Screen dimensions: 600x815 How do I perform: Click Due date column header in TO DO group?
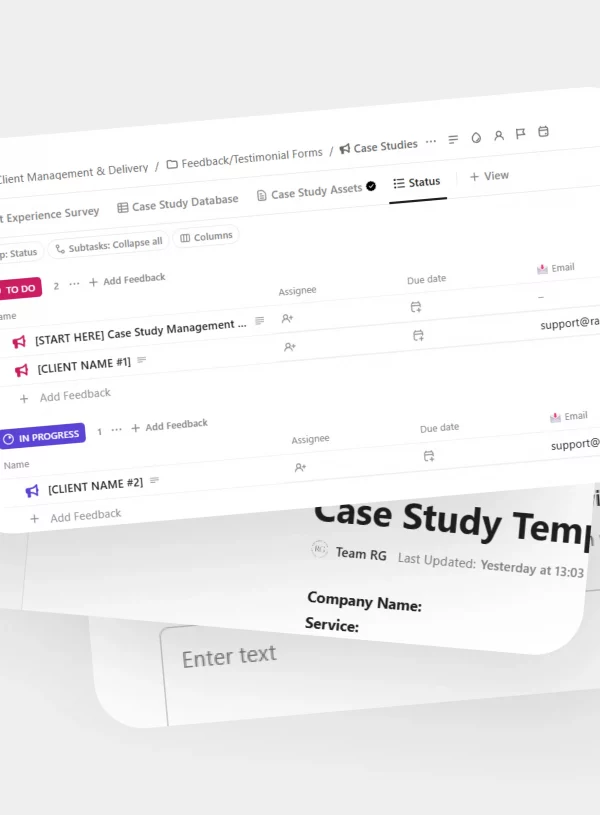426,279
